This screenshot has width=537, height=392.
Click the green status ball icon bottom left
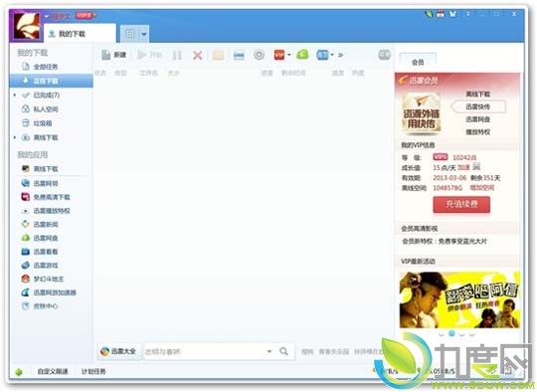click(19, 372)
